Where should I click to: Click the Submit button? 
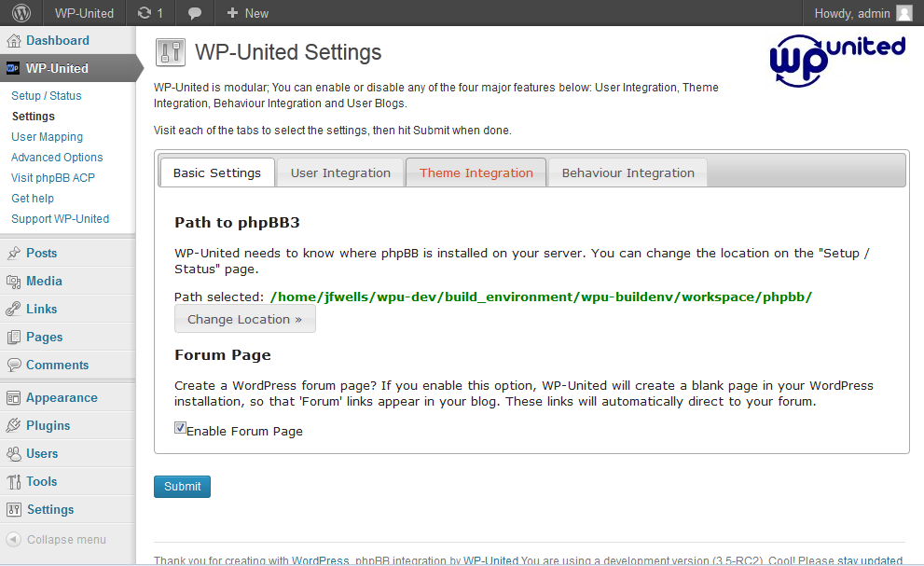click(182, 487)
